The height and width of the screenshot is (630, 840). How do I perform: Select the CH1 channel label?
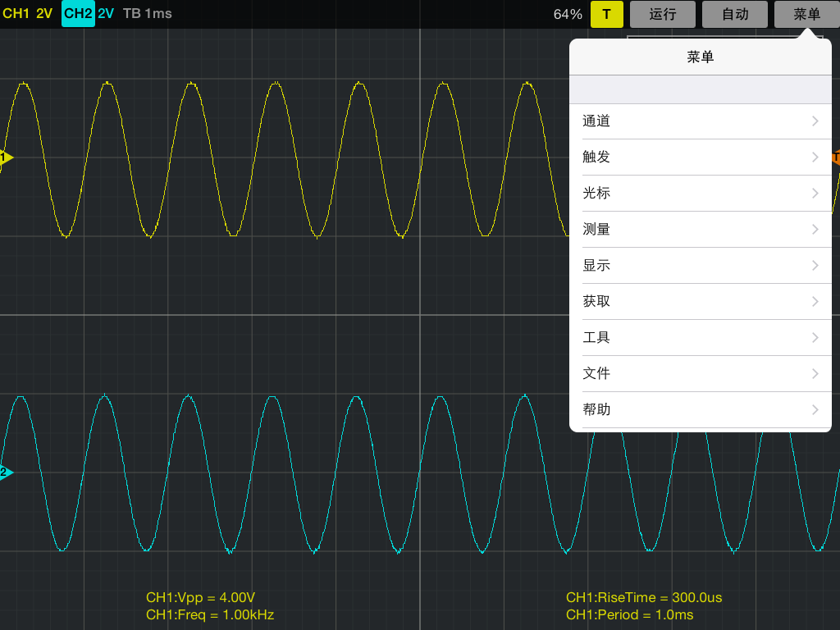click(x=16, y=14)
